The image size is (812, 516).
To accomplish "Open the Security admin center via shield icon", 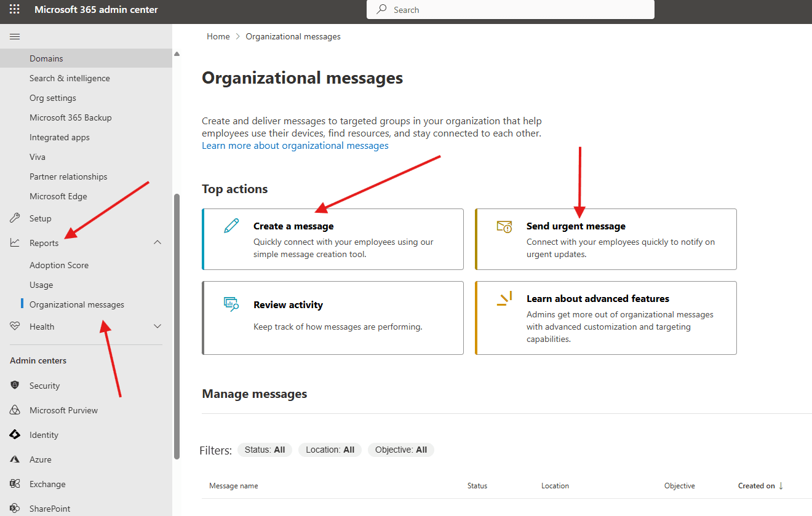I will pyautogui.click(x=15, y=385).
